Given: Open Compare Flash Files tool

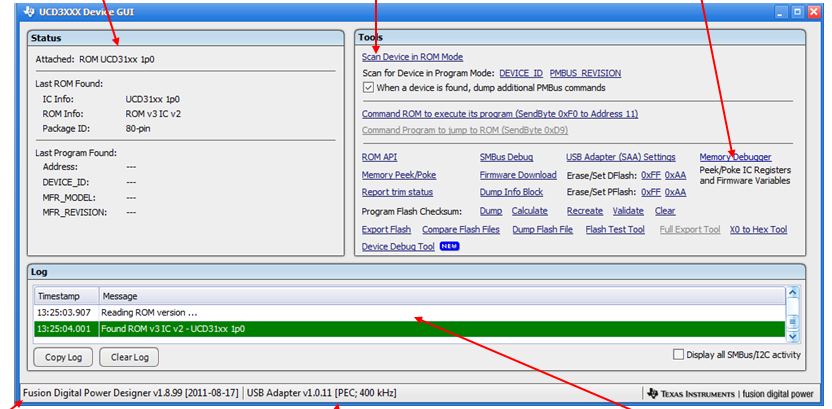Looking at the screenshot, I should [461, 230].
